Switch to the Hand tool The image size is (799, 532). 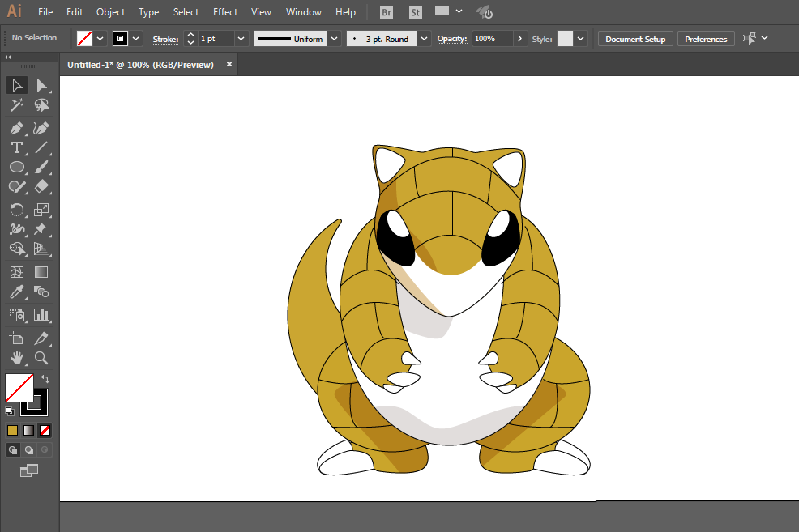tap(16, 357)
